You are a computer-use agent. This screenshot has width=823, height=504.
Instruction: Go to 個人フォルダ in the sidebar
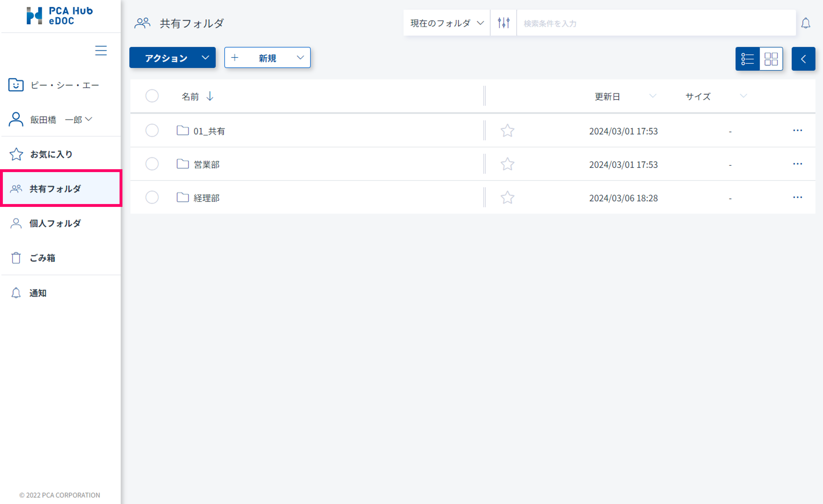[x=55, y=223]
